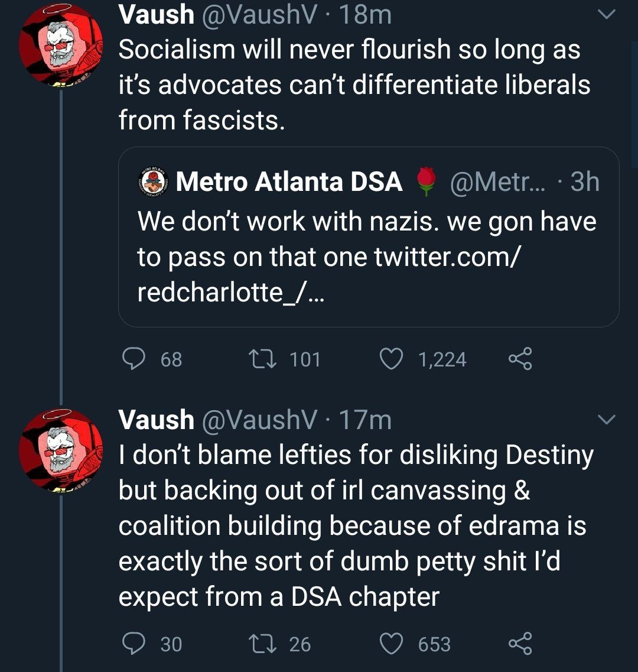Image resolution: width=638 pixels, height=672 pixels.
Task: Open Vaush's profile picture on first tweet
Action: (x=60, y=46)
